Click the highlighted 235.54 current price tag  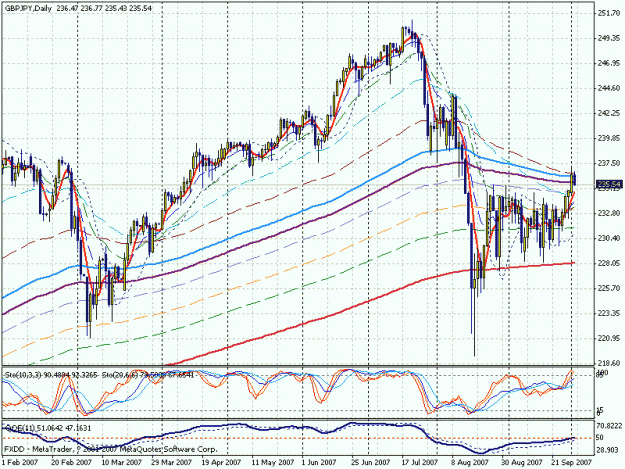pyautogui.click(x=609, y=184)
